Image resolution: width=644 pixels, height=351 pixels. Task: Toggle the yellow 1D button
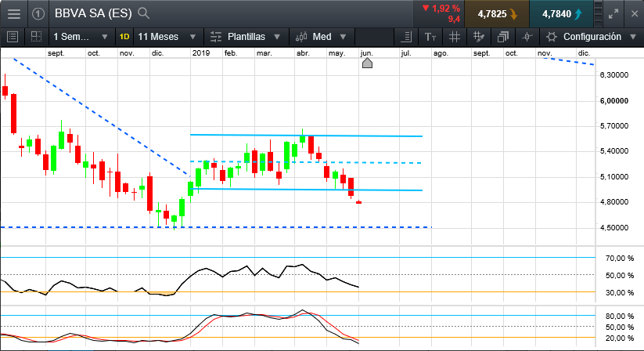[x=124, y=37]
